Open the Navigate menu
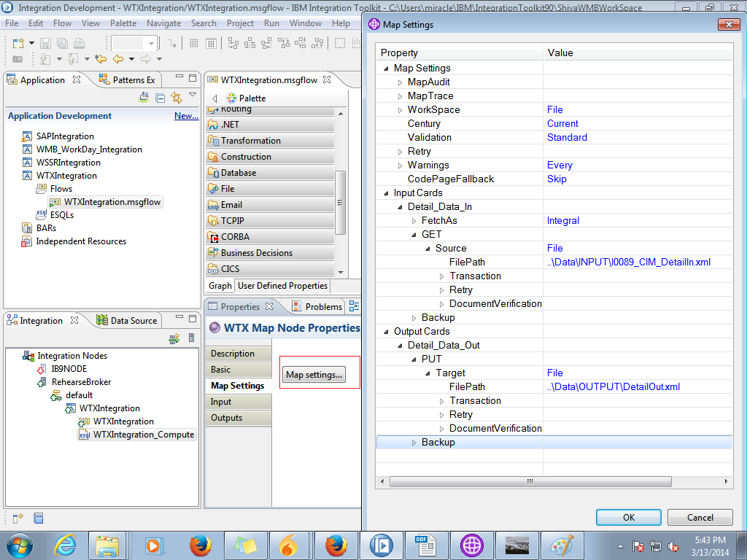Screen dimensions: 747x560 (x=163, y=23)
